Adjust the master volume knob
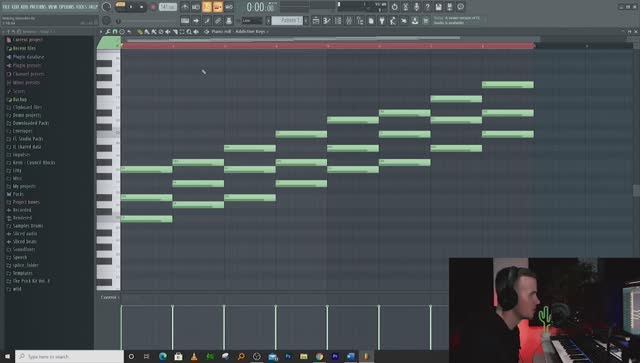This screenshot has width=640, height=363. pos(106,7)
